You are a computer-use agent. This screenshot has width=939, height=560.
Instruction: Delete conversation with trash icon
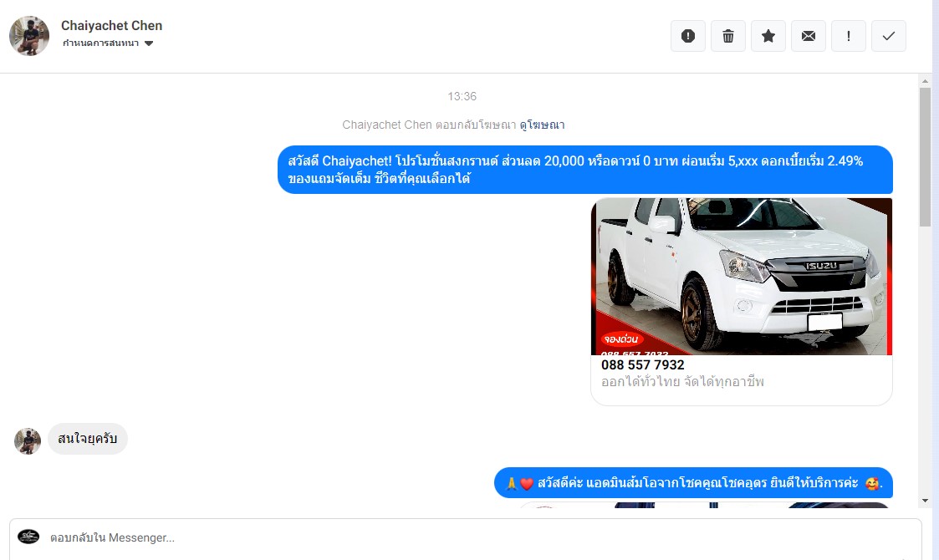728,36
